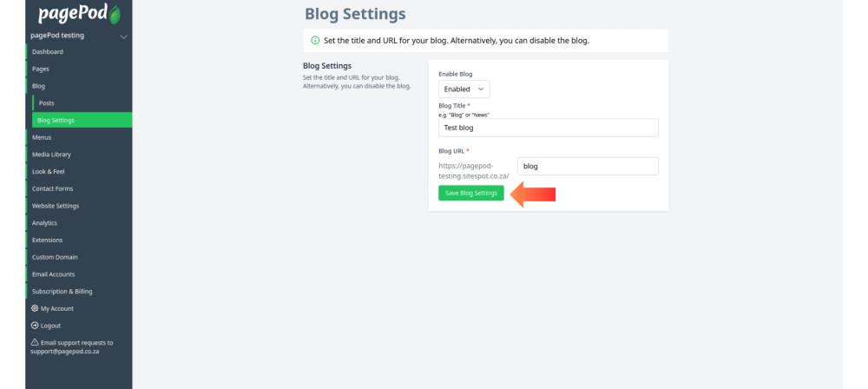This screenshot has width=868, height=389.
Task: Click the Enabled dropdown chevron arrow
Action: pyautogui.click(x=481, y=89)
